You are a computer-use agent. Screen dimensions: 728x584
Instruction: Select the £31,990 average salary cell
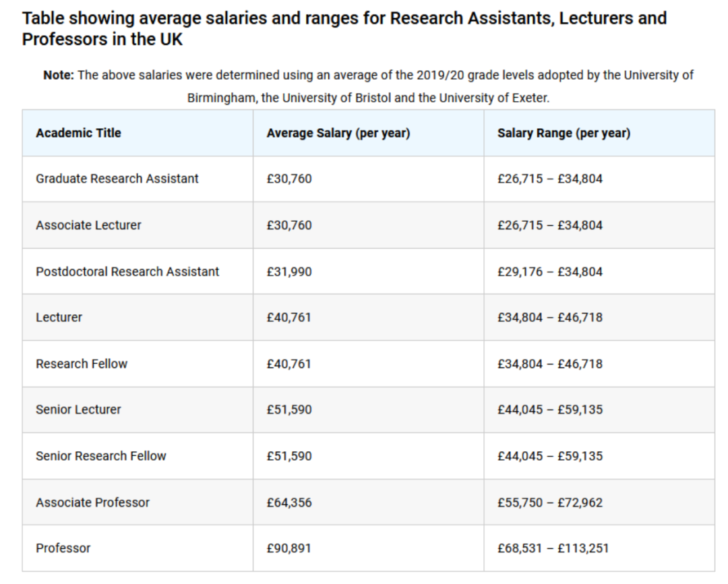pyautogui.click(x=289, y=272)
